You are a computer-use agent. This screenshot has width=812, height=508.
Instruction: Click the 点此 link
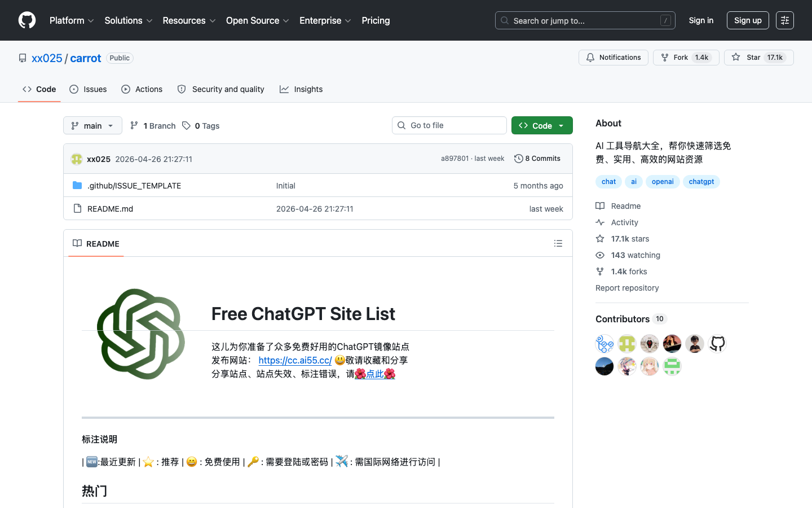375,374
